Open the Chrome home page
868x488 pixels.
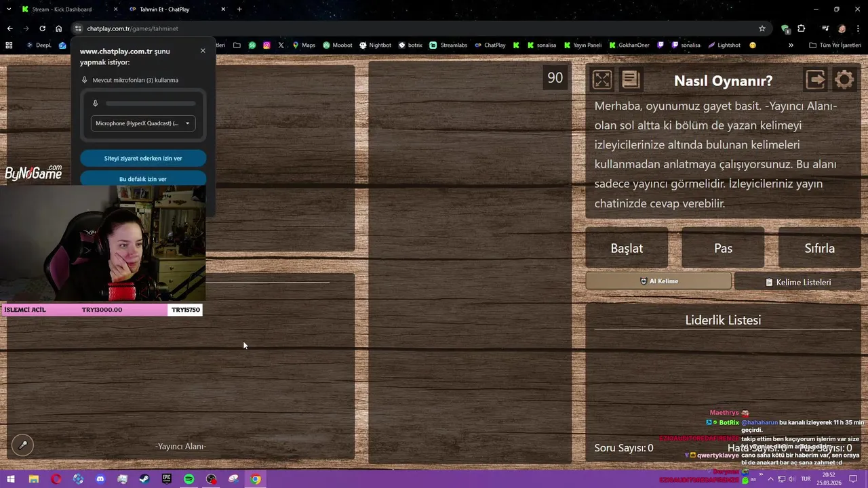pyautogui.click(x=58, y=28)
